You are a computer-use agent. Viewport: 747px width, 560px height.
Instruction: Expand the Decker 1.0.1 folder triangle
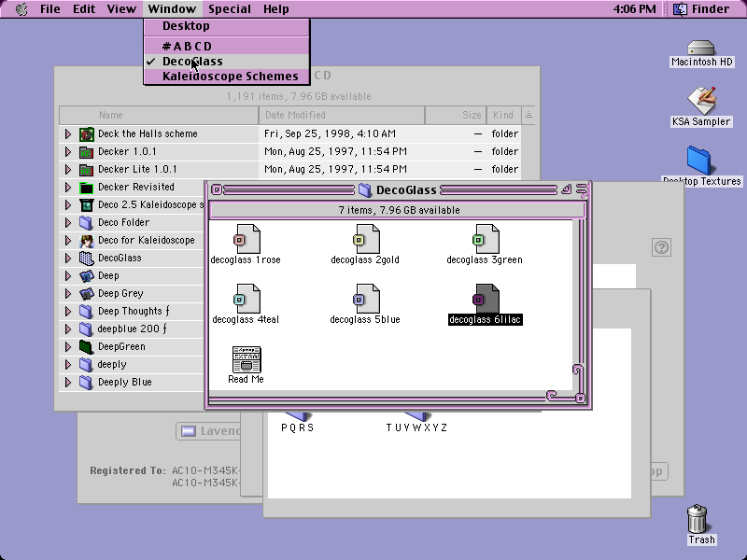point(68,152)
